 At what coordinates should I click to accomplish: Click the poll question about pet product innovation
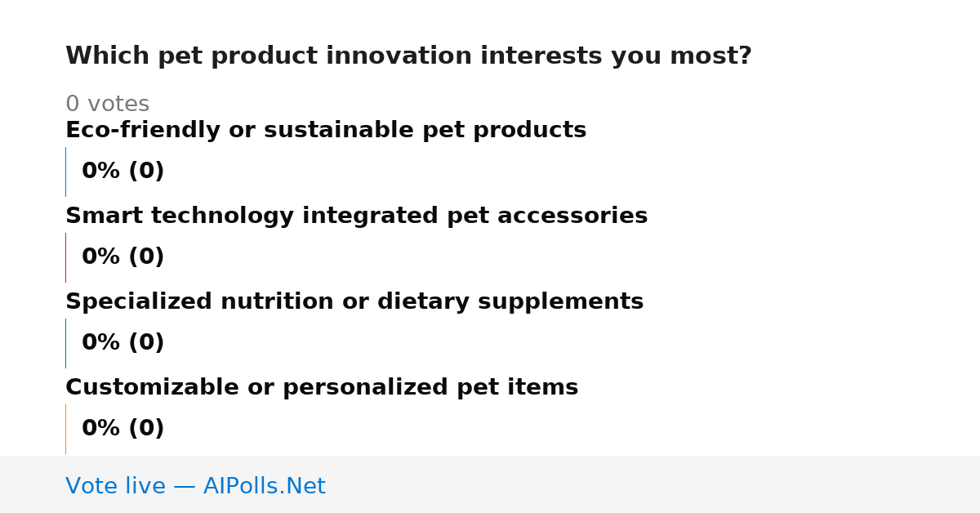[x=408, y=56]
